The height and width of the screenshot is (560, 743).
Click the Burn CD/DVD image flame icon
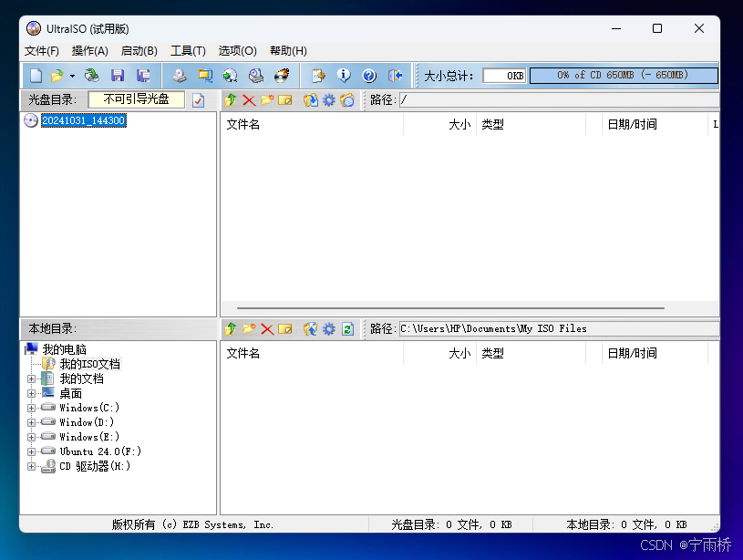click(282, 76)
